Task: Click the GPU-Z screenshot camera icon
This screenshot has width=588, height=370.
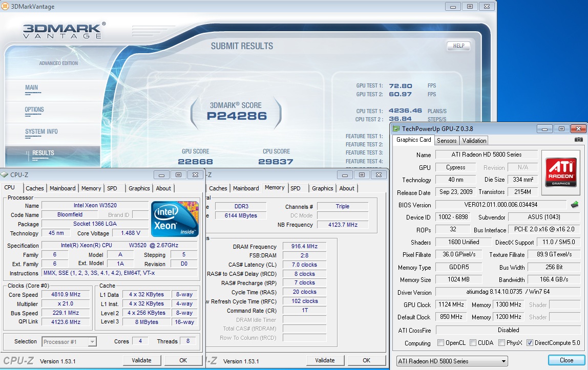Action: (579, 140)
